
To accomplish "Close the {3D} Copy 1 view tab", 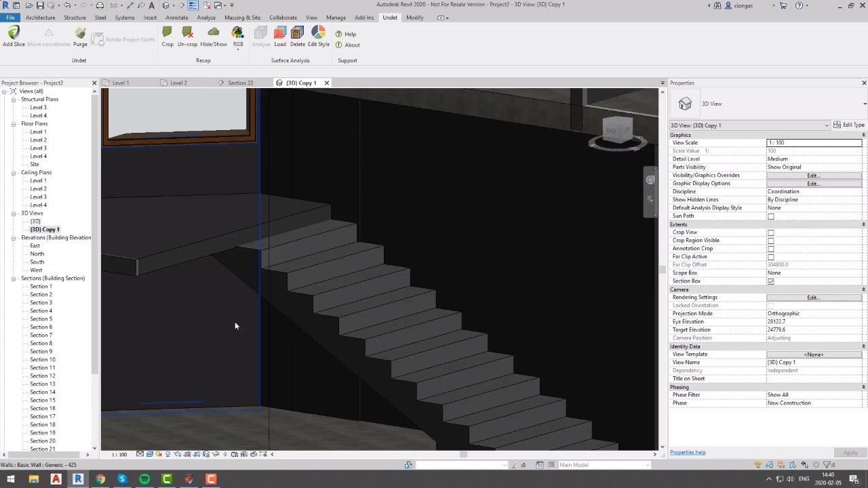I will click(326, 83).
